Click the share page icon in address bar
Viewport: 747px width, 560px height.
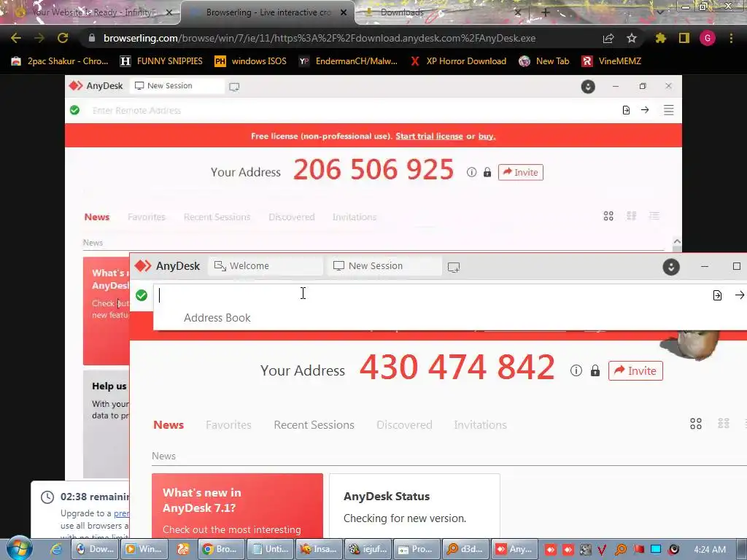[x=608, y=38]
